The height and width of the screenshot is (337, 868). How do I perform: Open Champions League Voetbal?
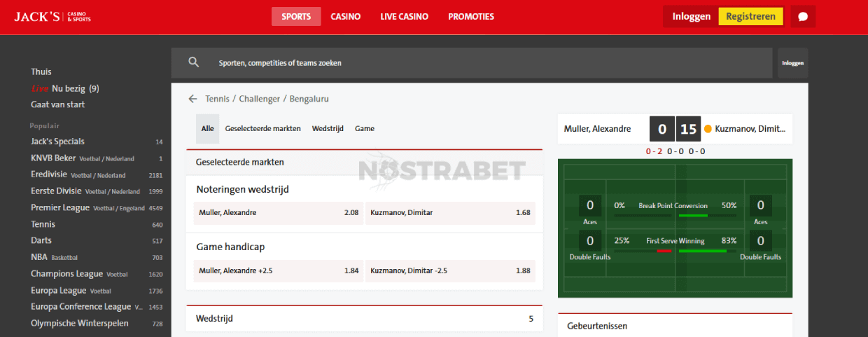[x=97, y=274]
